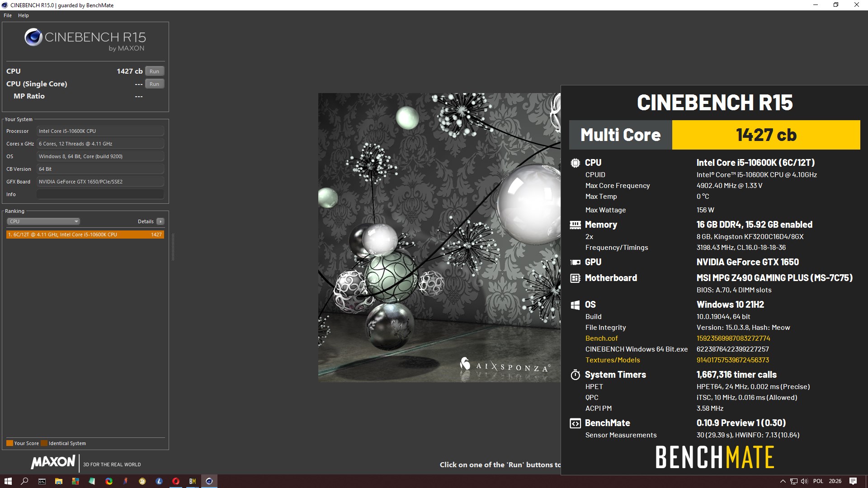Click the rendered spheres scene image
This screenshot has width=868, height=488.
(439, 238)
